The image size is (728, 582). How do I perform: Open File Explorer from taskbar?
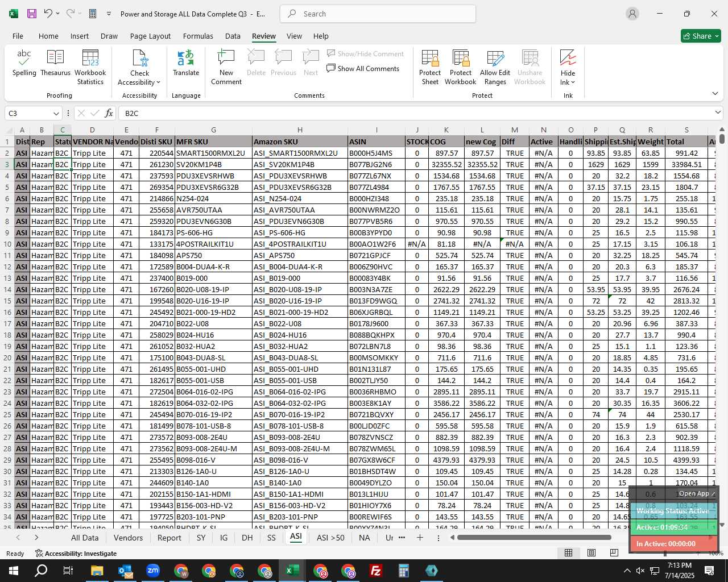tap(97, 571)
